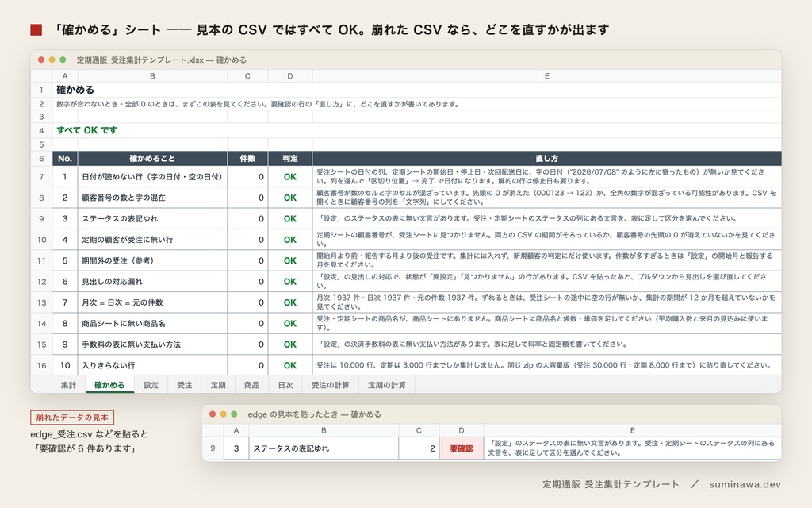
Task: Click the 直し方 header cell
Action: click(x=547, y=159)
